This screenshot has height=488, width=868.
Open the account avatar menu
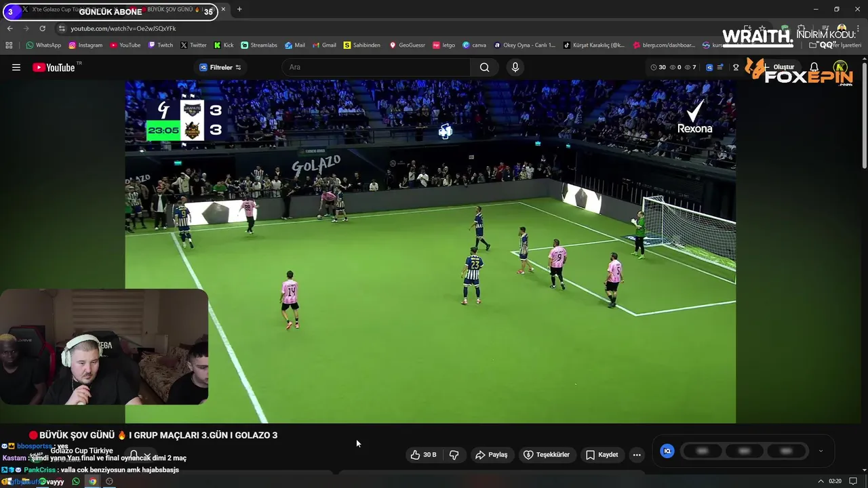(840, 67)
